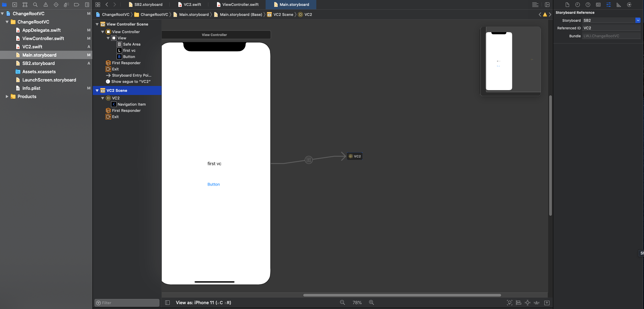This screenshot has width=644, height=309.
Task: Show the History inspector
Action: (x=577, y=4)
